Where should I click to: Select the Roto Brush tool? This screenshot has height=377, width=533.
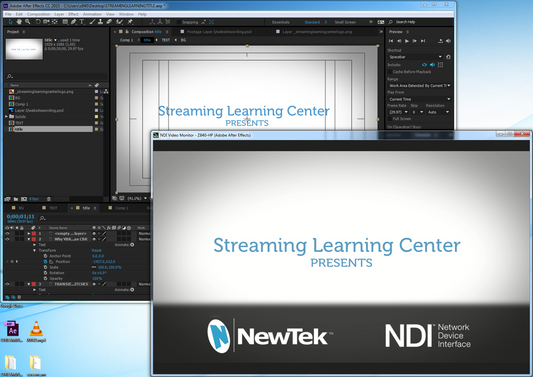pyautogui.click(x=119, y=22)
